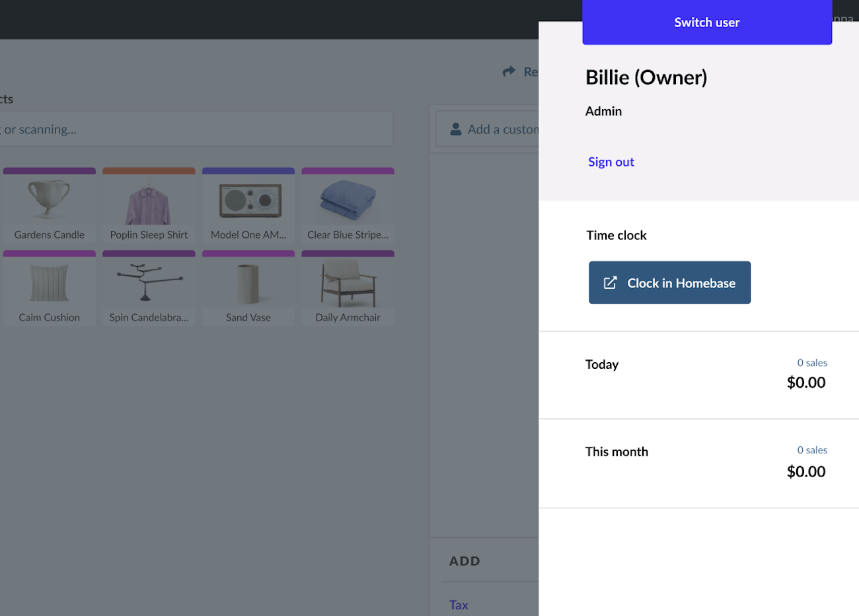Image resolution: width=859 pixels, height=616 pixels.
Task: Select the Spin Candelabra product tile
Action: [149, 288]
